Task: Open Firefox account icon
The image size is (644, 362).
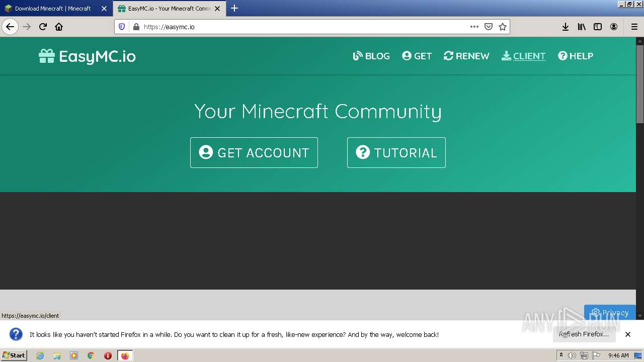Action: click(614, 27)
